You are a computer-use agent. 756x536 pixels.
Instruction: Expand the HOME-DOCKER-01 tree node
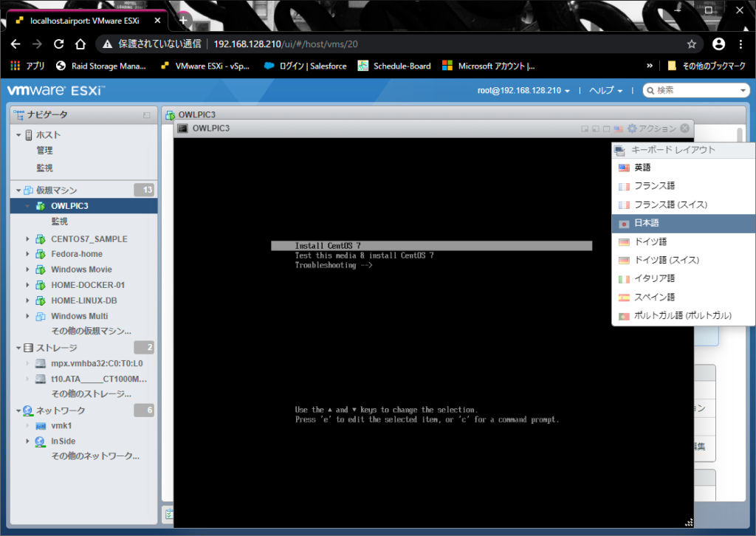pyautogui.click(x=27, y=285)
